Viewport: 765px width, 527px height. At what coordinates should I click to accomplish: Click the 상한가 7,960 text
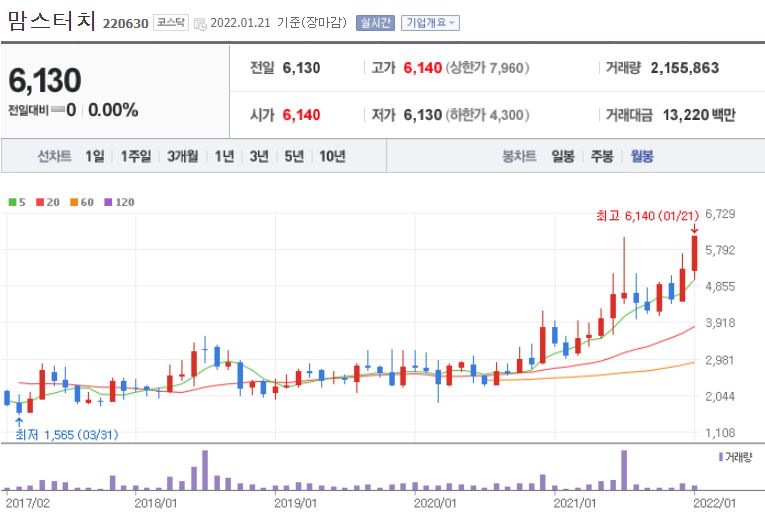(488, 68)
